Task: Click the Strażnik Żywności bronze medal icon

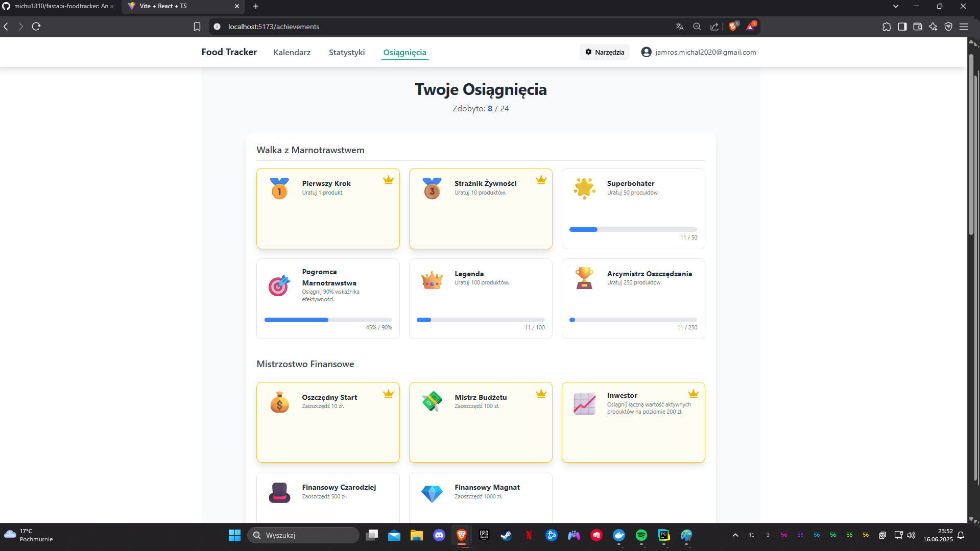Action: (x=432, y=188)
